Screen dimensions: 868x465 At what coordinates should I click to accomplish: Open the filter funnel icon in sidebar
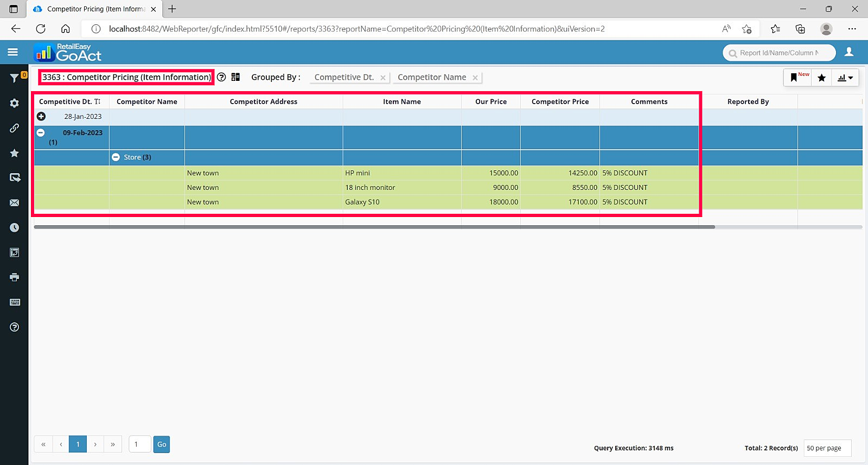pyautogui.click(x=15, y=79)
